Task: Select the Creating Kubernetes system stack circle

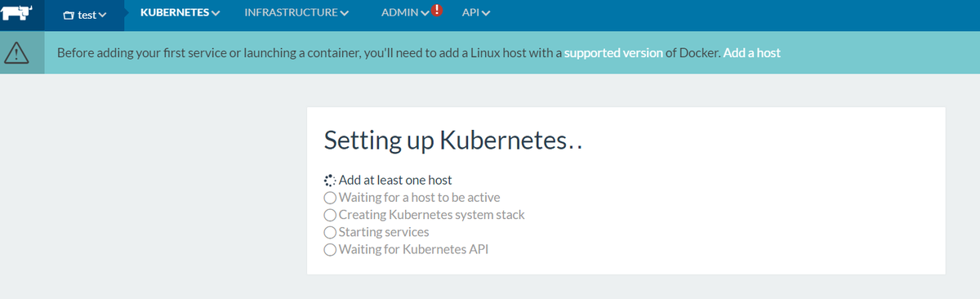Action: tap(330, 215)
